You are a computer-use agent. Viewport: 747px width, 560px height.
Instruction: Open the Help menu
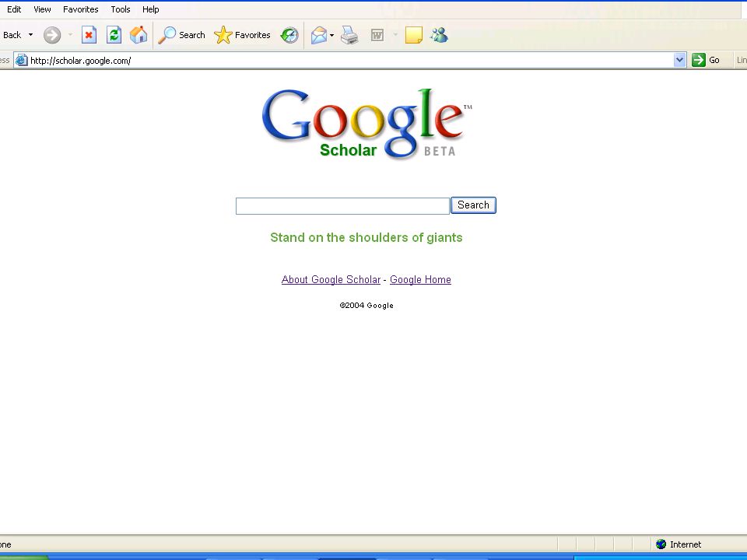150,9
